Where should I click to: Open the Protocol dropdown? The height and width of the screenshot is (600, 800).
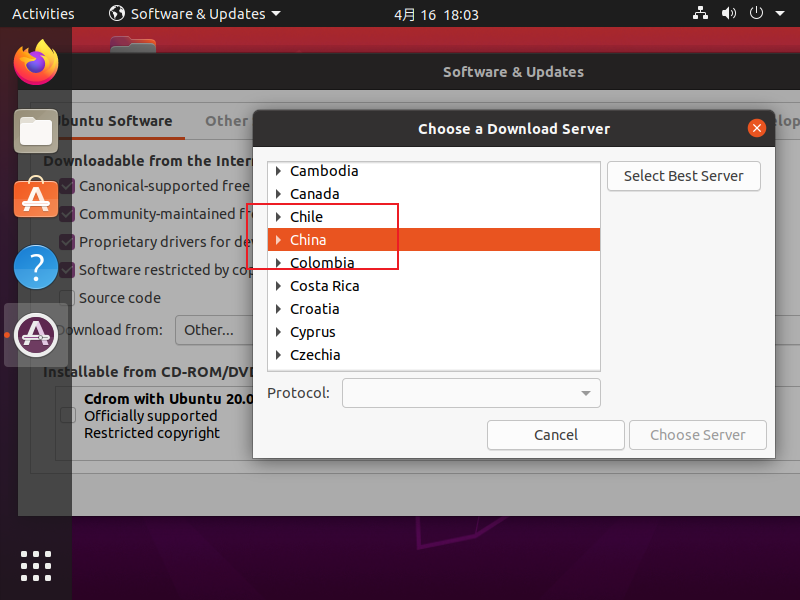coord(471,393)
